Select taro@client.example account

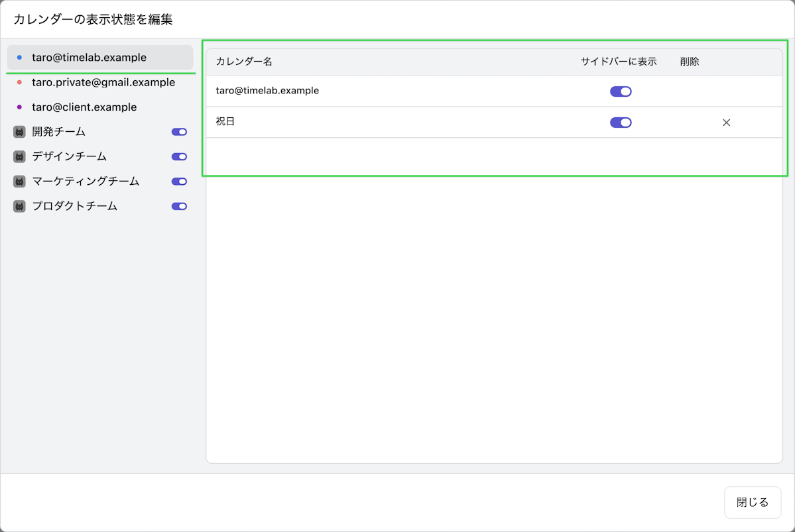[x=100, y=107]
